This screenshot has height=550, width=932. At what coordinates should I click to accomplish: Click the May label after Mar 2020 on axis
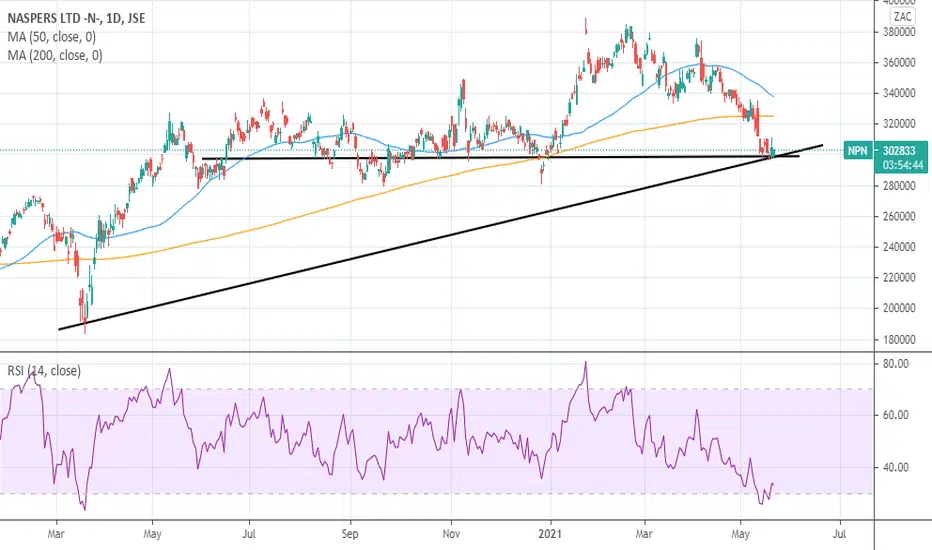pyautogui.click(x=152, y=534)
